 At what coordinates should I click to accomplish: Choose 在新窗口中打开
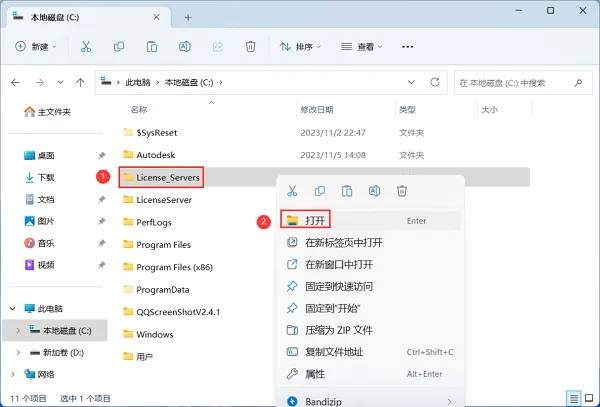point(370,264)
